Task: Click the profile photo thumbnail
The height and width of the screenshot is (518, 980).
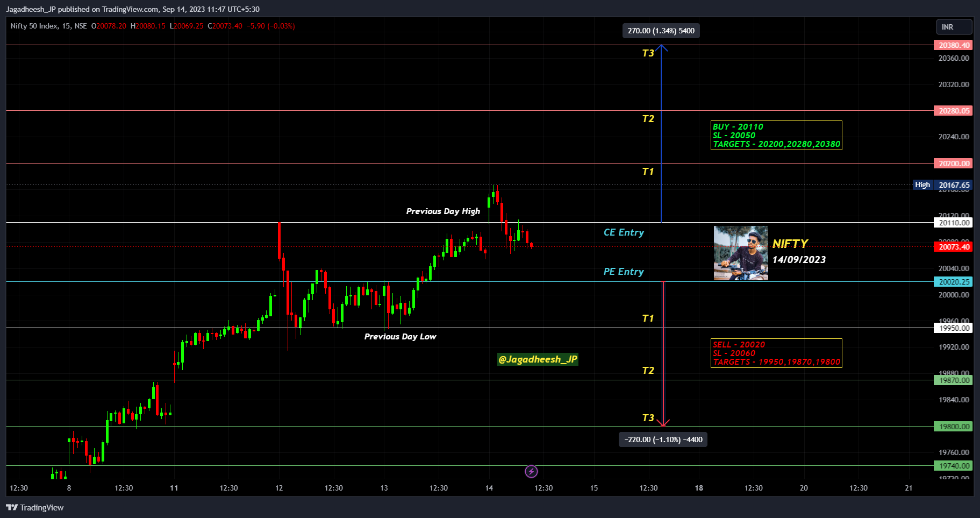Action: pyautogui.click(x=741, y=253)
